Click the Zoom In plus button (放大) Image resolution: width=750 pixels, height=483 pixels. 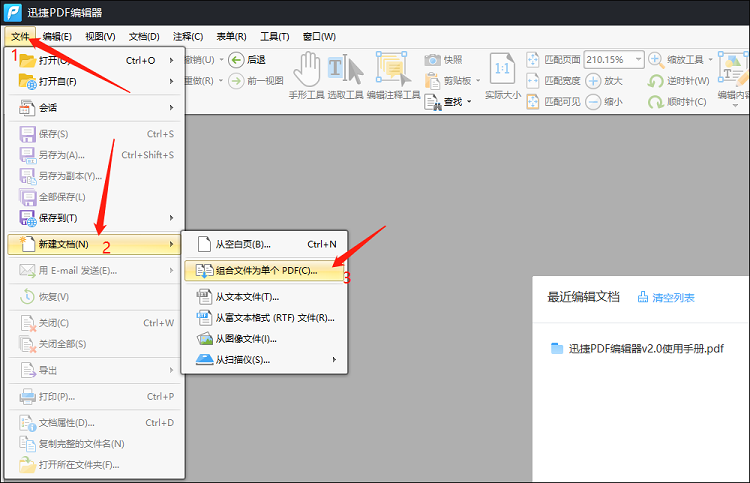click(593, 81)
